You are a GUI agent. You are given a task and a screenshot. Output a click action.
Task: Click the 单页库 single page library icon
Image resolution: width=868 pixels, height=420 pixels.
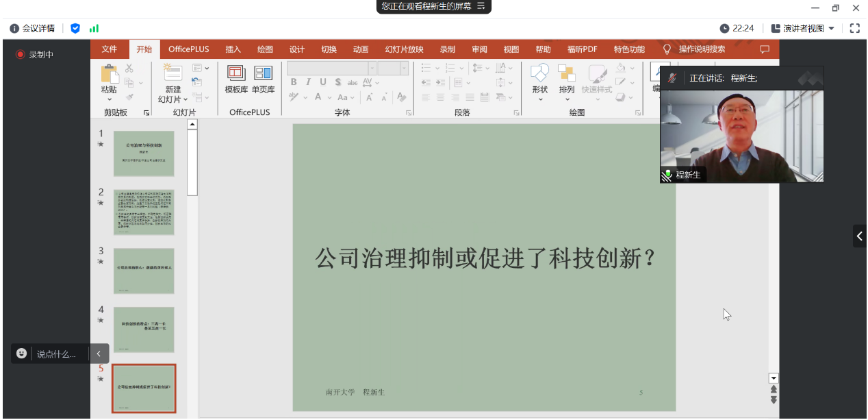click(x=263, y=74)
